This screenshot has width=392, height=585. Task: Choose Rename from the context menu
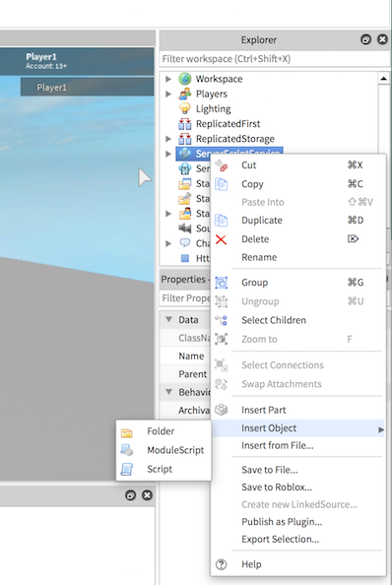coord(298,257)
